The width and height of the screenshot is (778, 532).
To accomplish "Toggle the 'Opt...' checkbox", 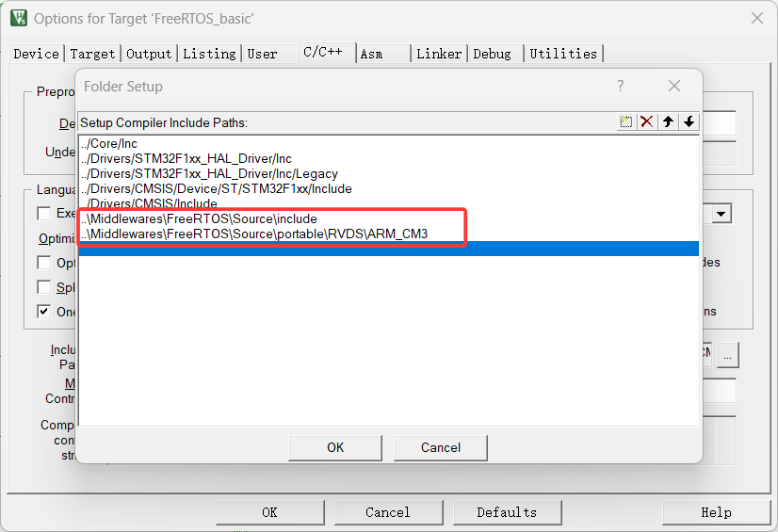I will pyautogui.click(x=44, y=263).
